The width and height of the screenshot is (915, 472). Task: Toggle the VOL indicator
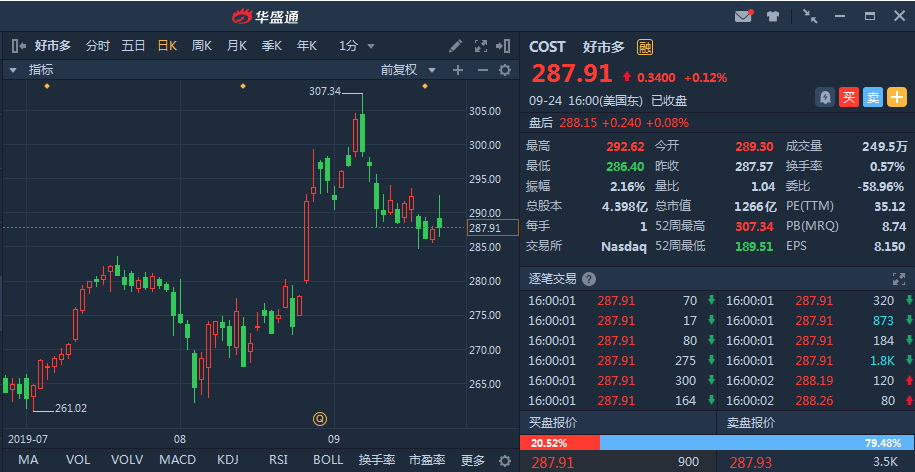pos(78,460)
